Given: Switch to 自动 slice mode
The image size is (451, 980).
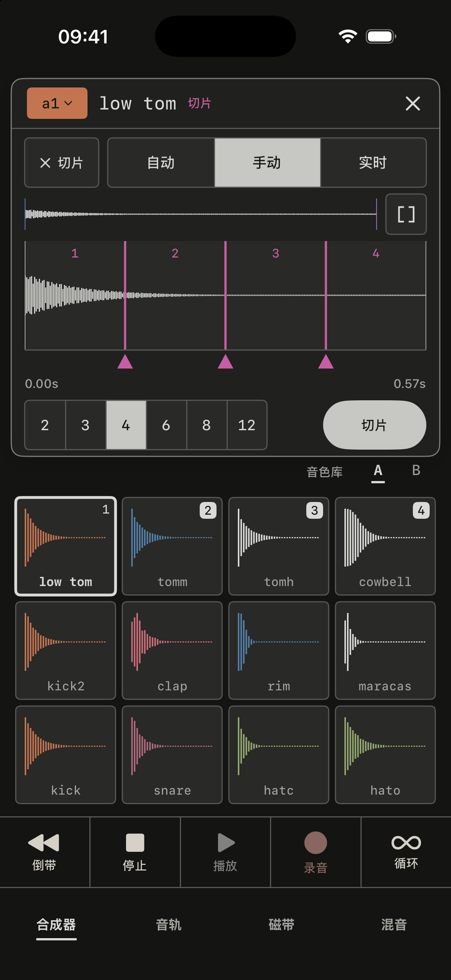Looking at the screenshot, I should point(161,163).
